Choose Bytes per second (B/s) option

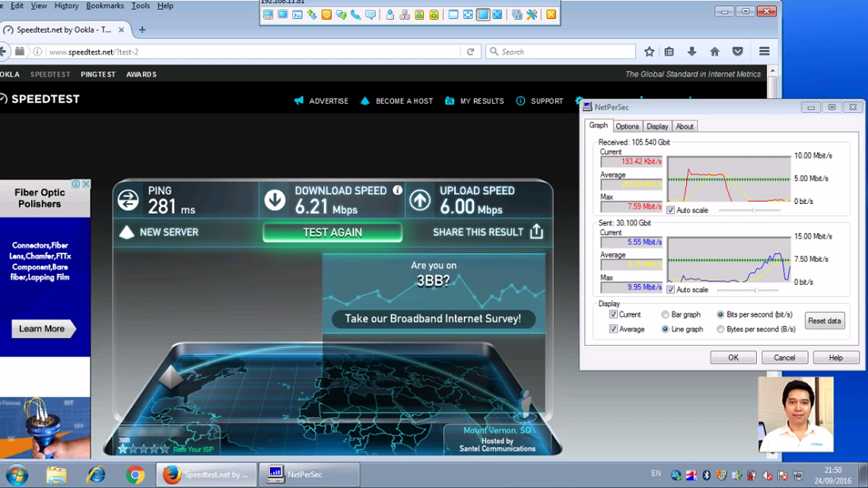[x=720, y=329]
